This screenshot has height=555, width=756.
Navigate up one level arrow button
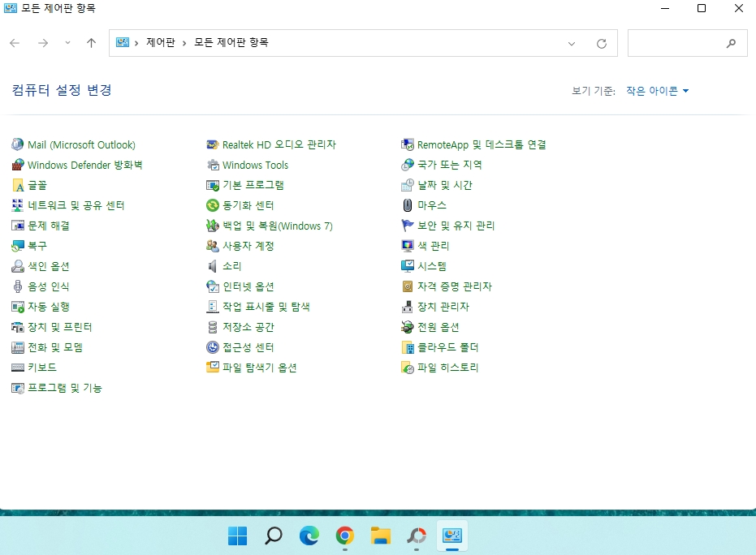91,43
